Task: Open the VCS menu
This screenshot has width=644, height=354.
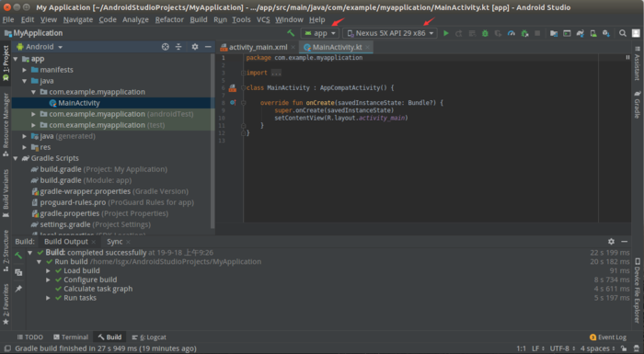Action: [263, 19]
